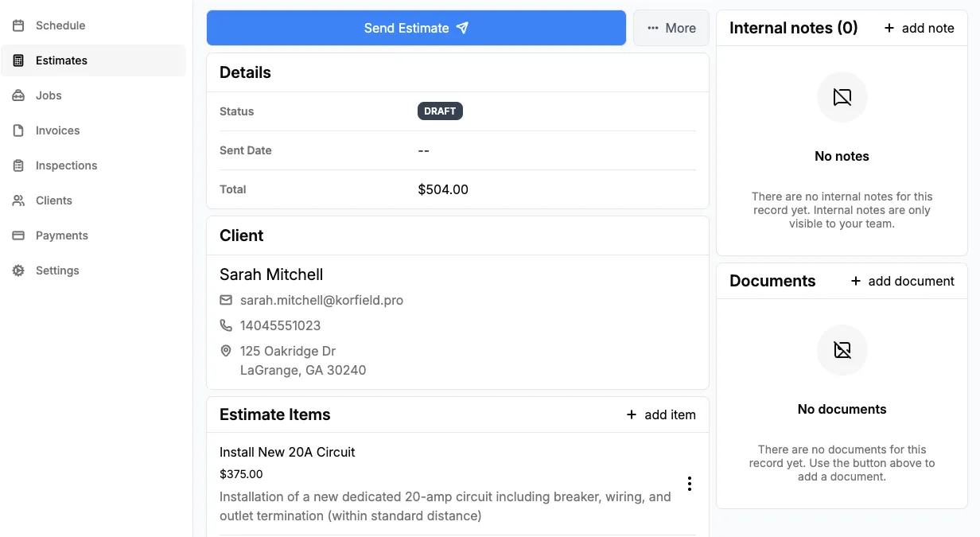The height and width of the screenshot is (537, 980).
Task: Click the email envelope icon beside sarah.mitchell@korfield.pro
Action: [x=226, y=300]
